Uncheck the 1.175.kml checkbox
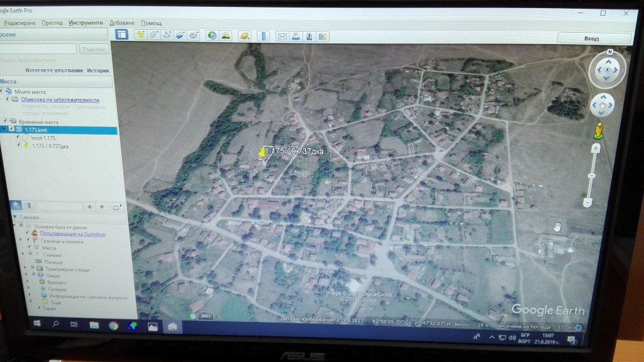This screenshot has height=362, width=644. coord(11,130)
